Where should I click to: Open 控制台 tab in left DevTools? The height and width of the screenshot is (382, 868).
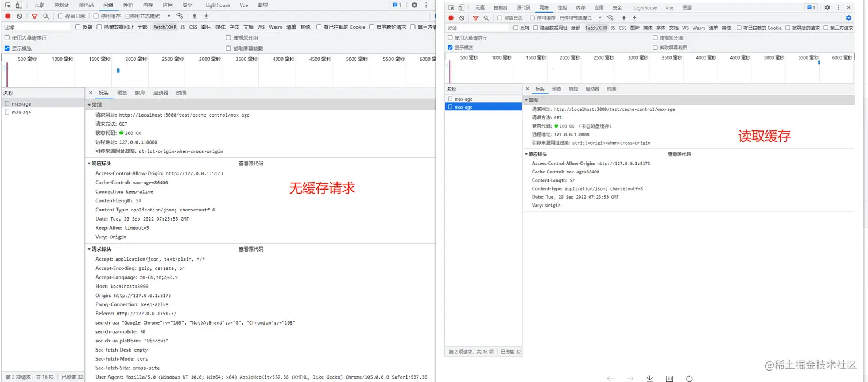[61, 5]
